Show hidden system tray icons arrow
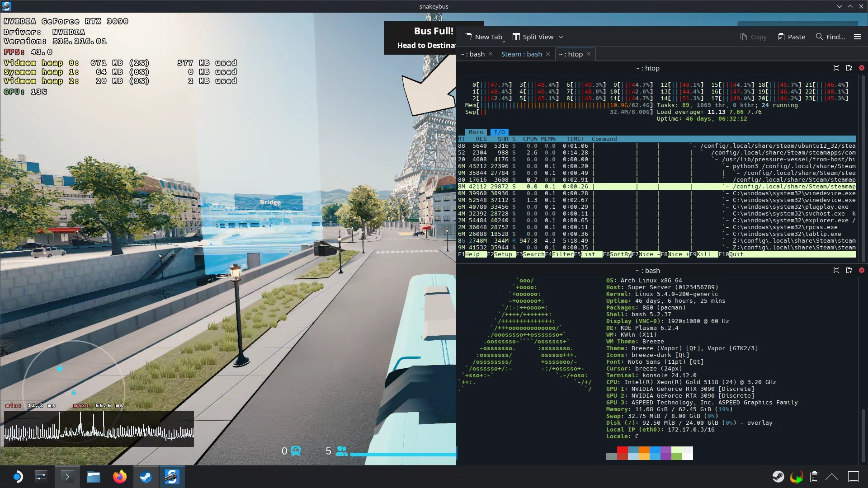The height and width of the screenshot is (488, 868). 832,477
